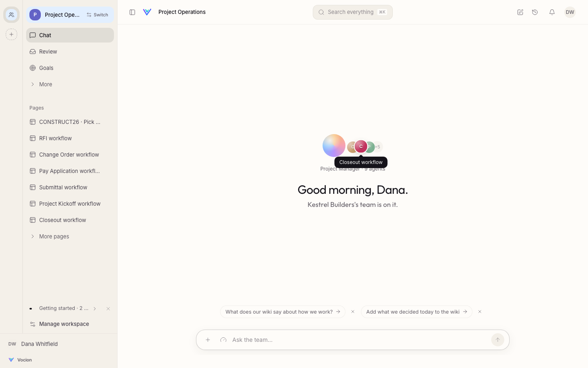Open CONSTRUCT26 Pick page
This screenshot has width=588, height=368.
[70, 122]
